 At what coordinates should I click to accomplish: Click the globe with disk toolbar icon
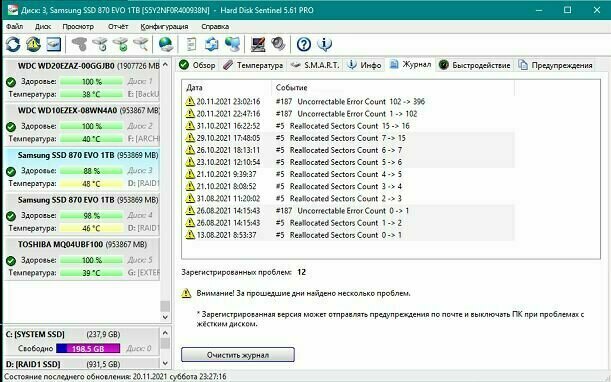166,44
